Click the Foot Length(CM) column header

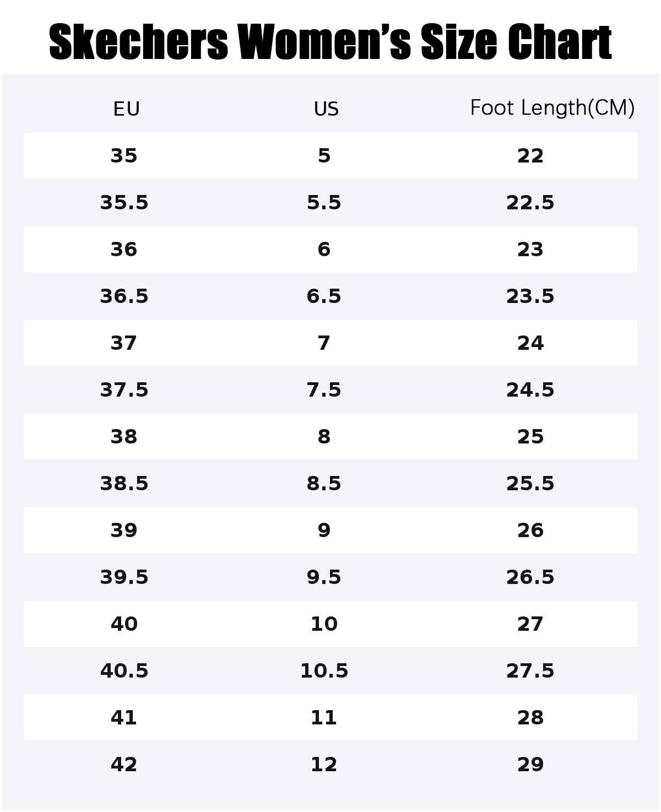pos(552,107)
